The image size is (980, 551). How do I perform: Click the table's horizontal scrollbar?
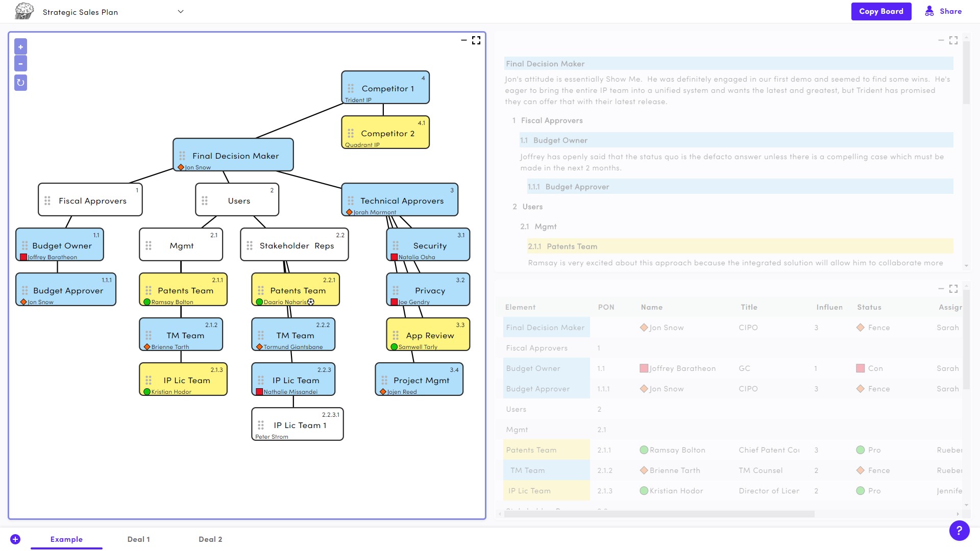pyautogui.click(x=658, y=514)
